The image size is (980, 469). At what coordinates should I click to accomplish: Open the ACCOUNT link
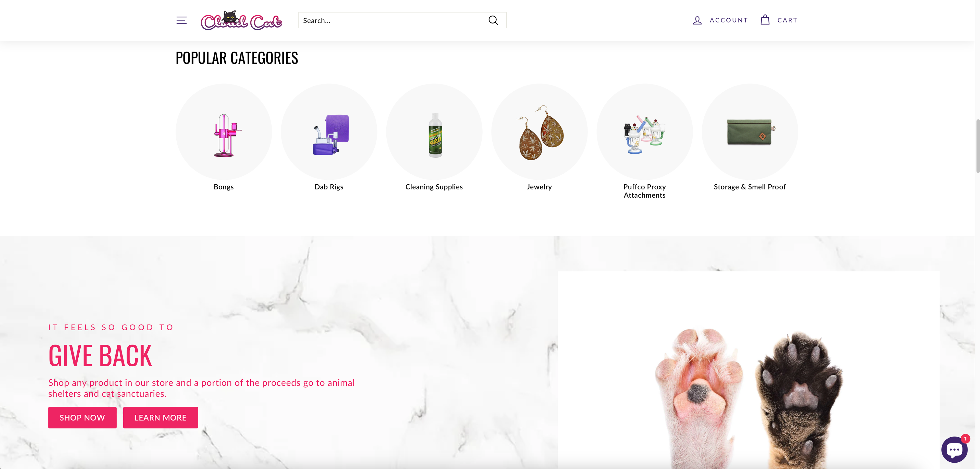point(729,20)
